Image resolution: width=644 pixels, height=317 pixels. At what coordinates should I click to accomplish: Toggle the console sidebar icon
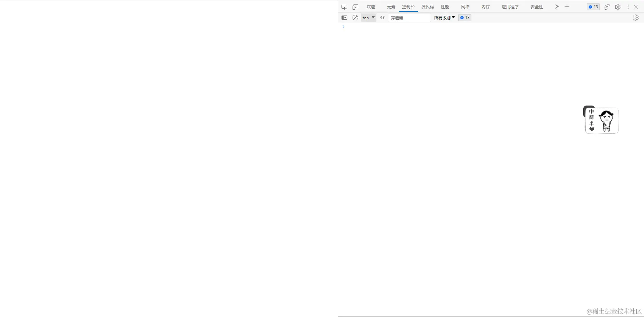344,18
